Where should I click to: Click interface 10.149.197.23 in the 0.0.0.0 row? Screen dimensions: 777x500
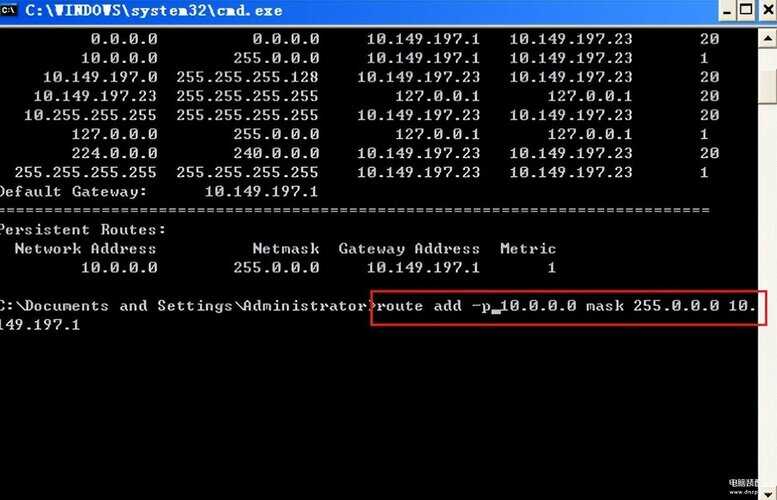click(571, 39)
